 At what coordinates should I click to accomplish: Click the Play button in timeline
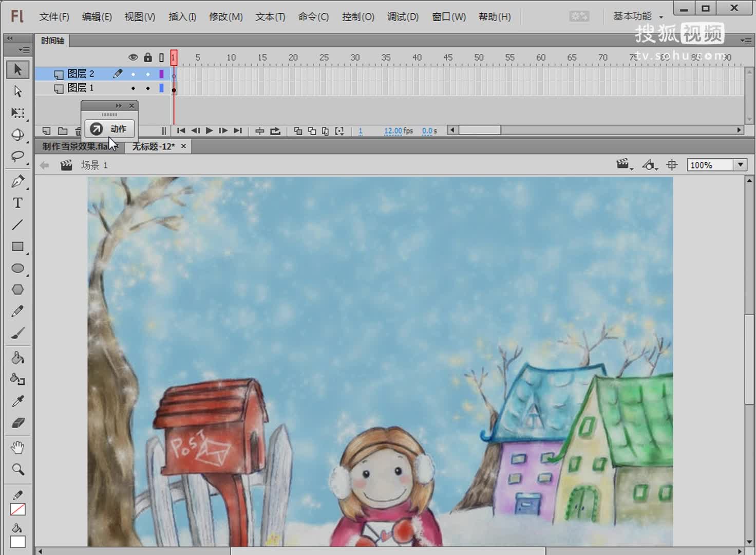click(x=209, y=131)
